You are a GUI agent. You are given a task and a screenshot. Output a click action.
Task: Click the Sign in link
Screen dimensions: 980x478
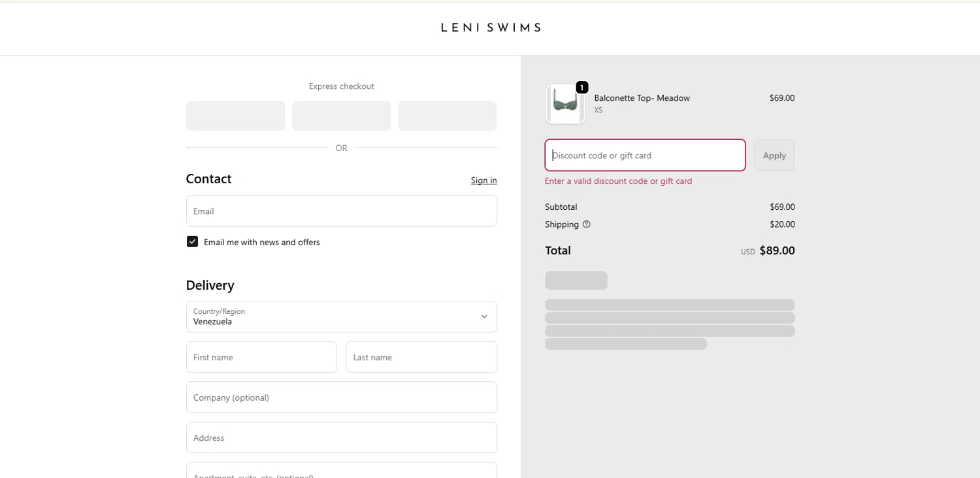click(x=483, y=180)
